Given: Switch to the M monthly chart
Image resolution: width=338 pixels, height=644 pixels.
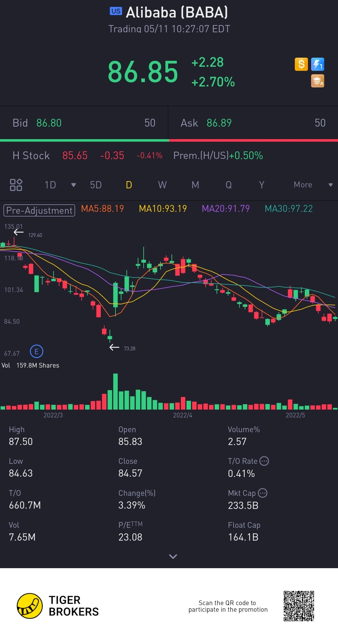Looking at the screenshot, I should click(195, 185).
